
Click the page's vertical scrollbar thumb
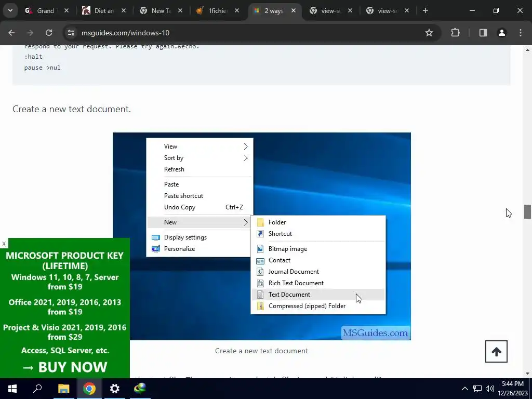point(527,212)
